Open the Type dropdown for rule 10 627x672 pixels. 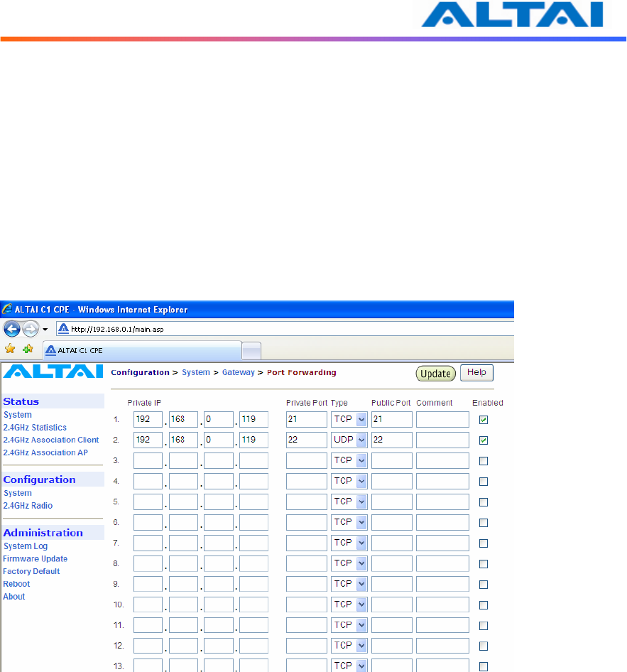349,605
